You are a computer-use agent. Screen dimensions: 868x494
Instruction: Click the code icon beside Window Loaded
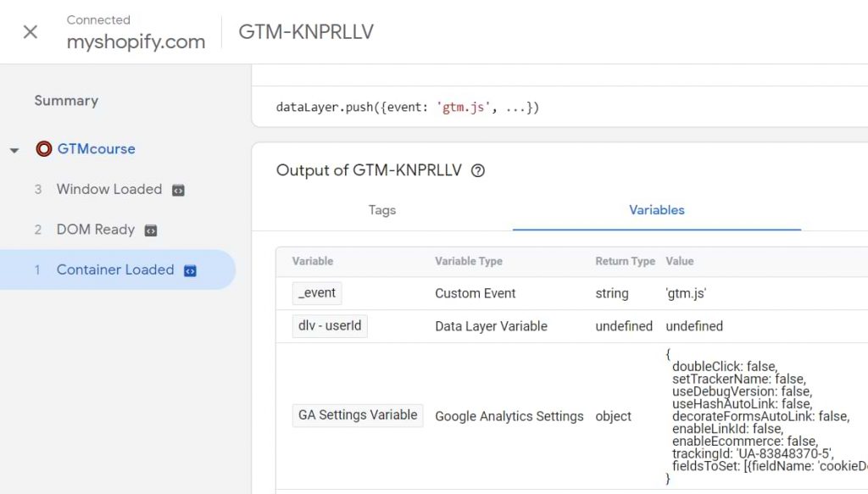[x=177, y=189]
